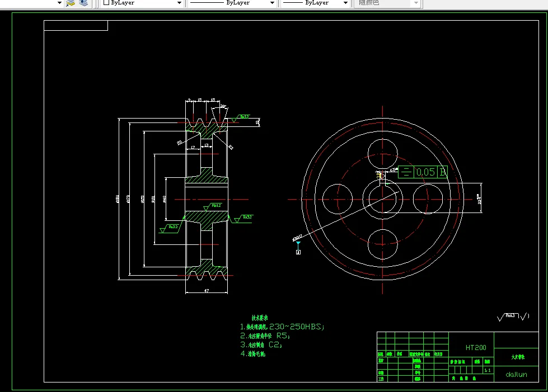This screenshot has width=548, height=392.
Task: Select the ø180 outer diameter dimension
Action: [118, 199]
